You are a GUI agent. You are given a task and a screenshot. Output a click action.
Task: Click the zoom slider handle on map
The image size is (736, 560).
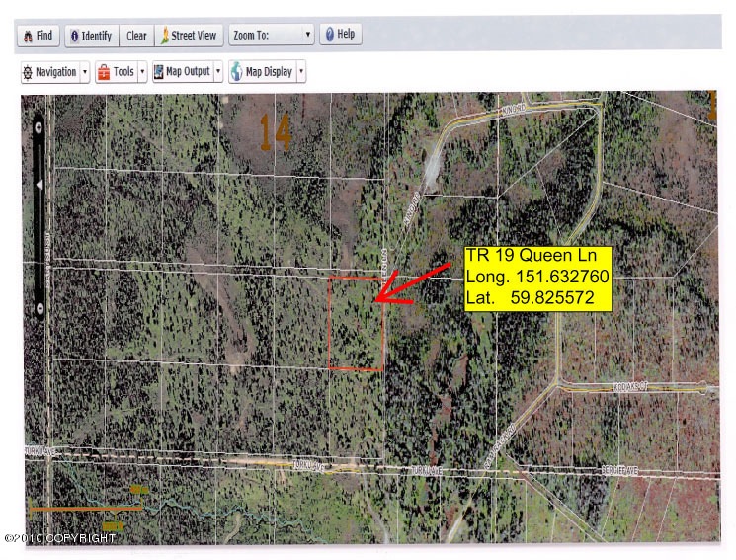point(40,185)
